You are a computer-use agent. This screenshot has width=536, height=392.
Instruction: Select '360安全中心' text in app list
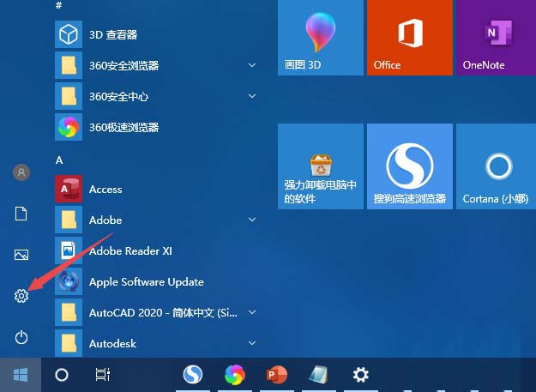[118, 96]
